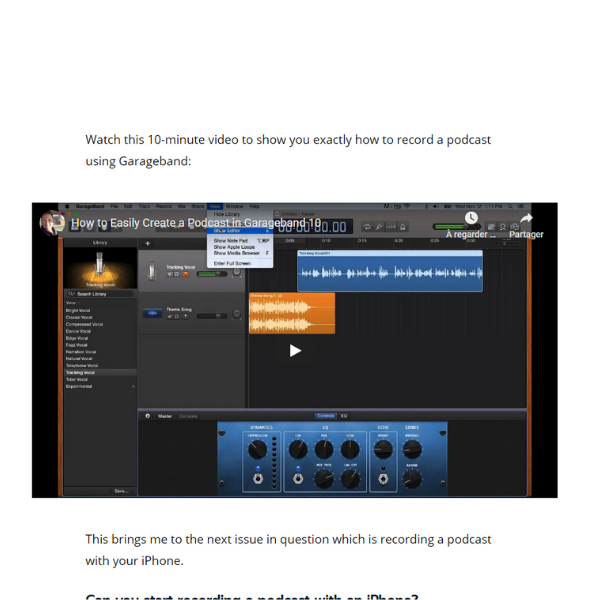Click the Window menu in the video's GarageBand menu bar
The width and height of the screenshot is (600, 600).
pos(234,206)
